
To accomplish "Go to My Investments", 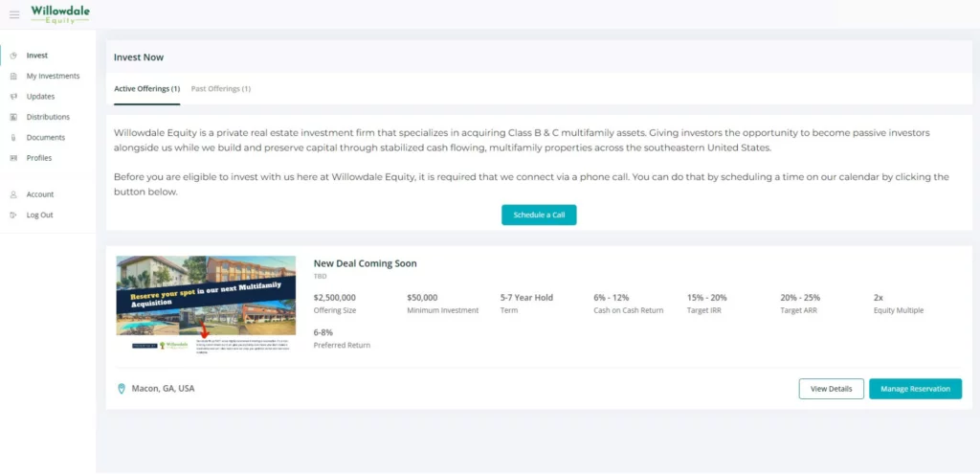I will pos(54,77).
